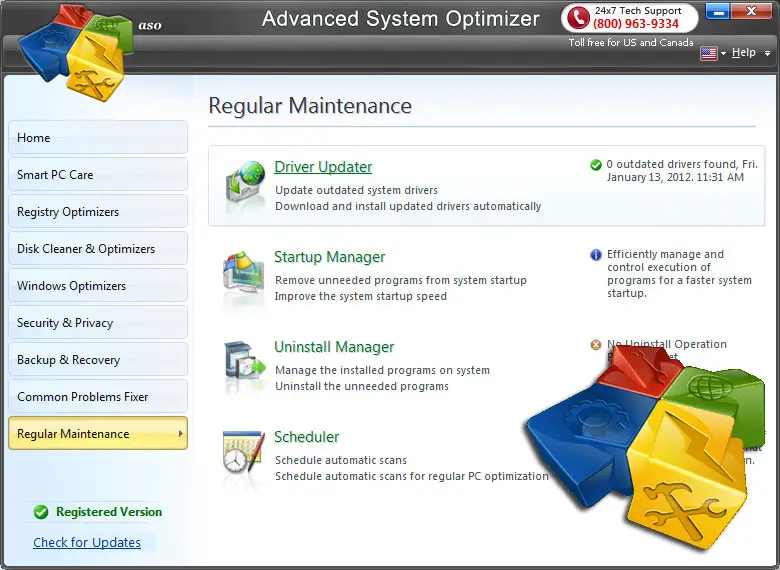
Task: Click the orange X icon by Uninstall Operation
Action: 595,345
